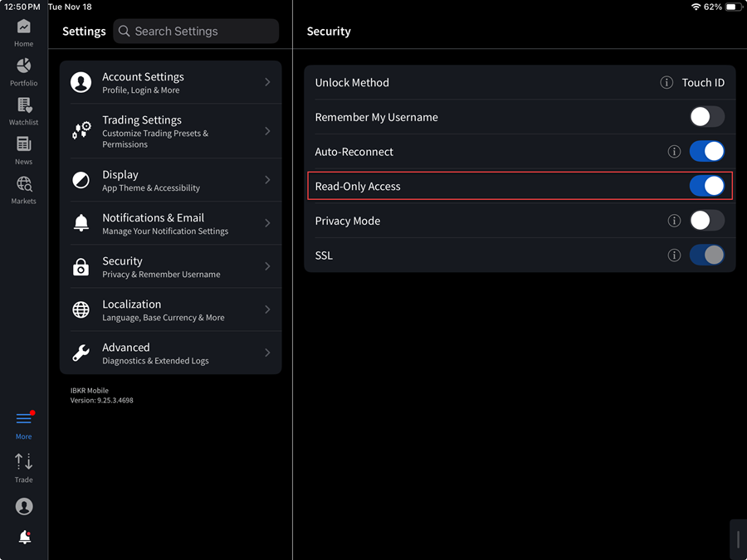Open Notifications & Email settings

click(170, 223)
